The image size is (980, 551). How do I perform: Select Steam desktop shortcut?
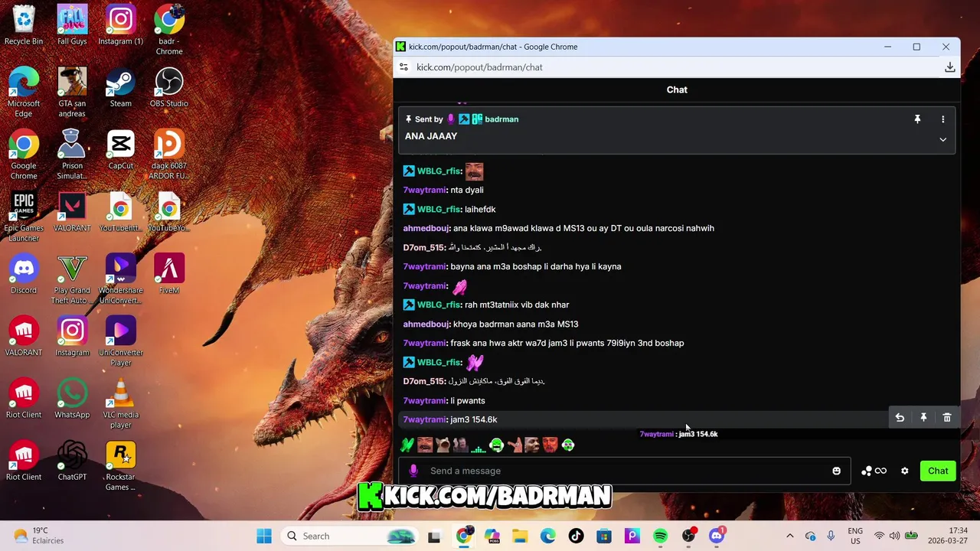click(120, 87)
